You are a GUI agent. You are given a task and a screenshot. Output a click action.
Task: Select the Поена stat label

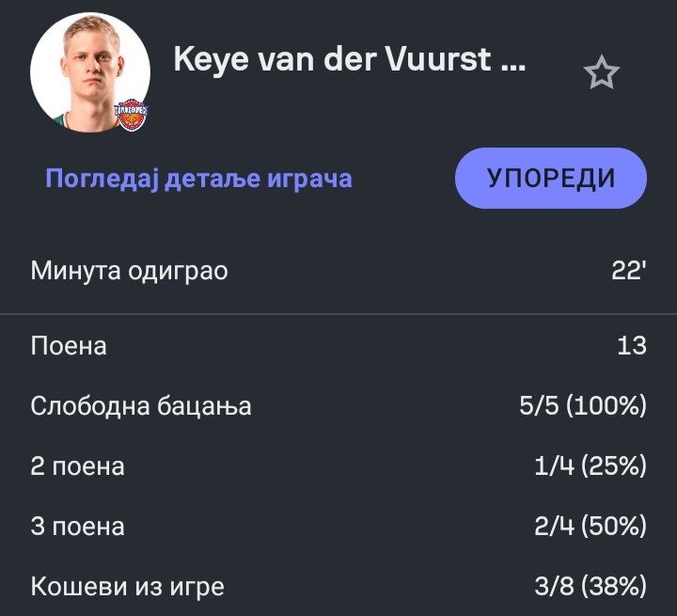(69, 346)
